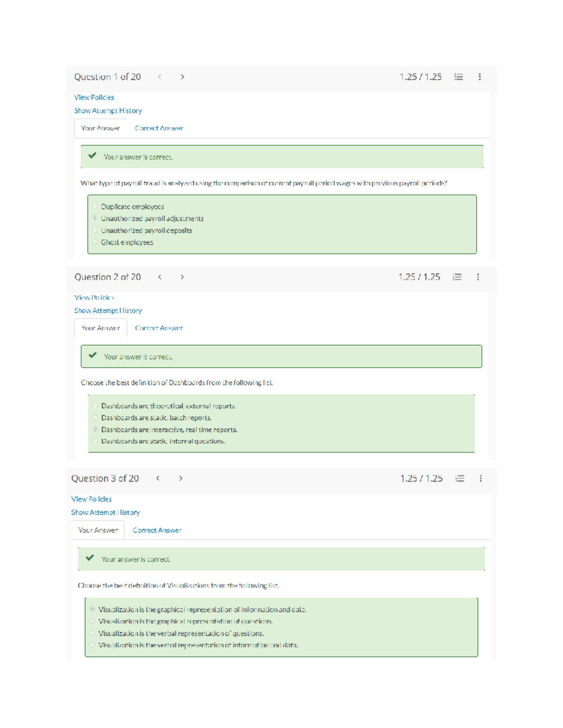Open kebab menu on Question 2 header
Viewport: 563px width, 728px height.
click(x=478, y=277)
